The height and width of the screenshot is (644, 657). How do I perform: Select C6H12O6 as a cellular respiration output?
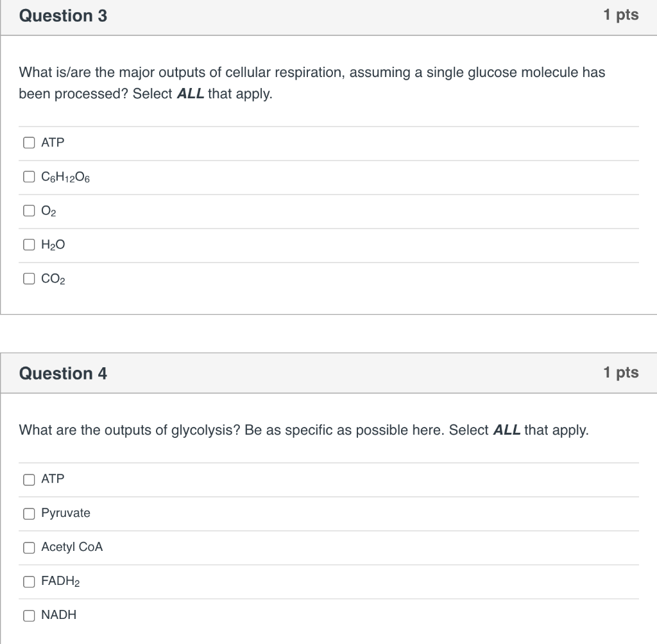click(x=29, y=177)
